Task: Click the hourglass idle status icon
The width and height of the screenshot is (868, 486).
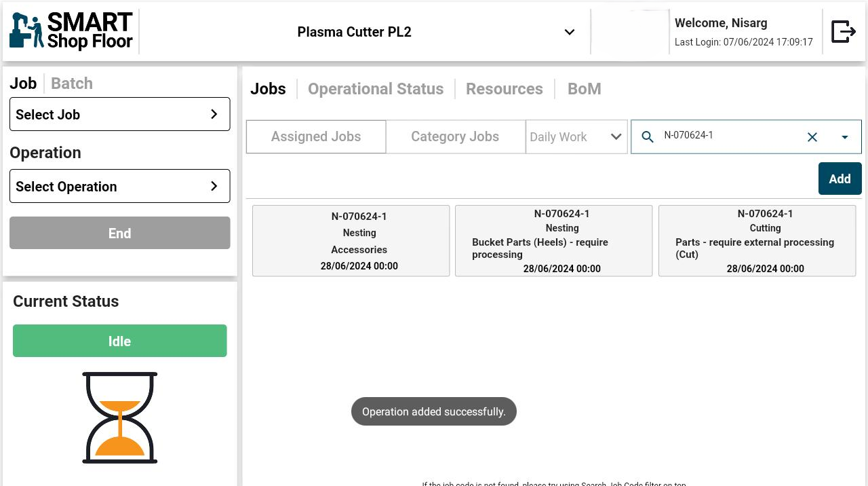Action: click(x=120, y=417)
